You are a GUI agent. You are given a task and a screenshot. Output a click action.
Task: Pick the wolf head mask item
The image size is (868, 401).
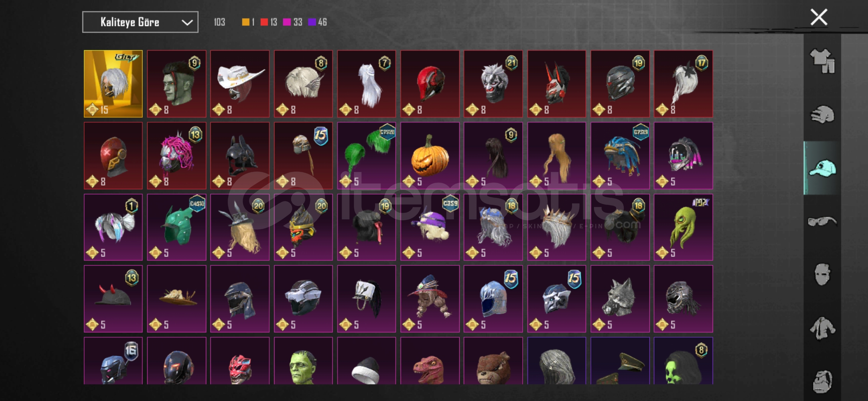tap(620, 299)
